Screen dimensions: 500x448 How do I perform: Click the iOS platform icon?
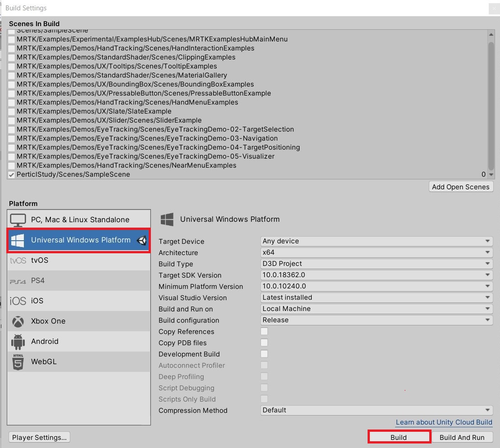click(x=18, y=301)
